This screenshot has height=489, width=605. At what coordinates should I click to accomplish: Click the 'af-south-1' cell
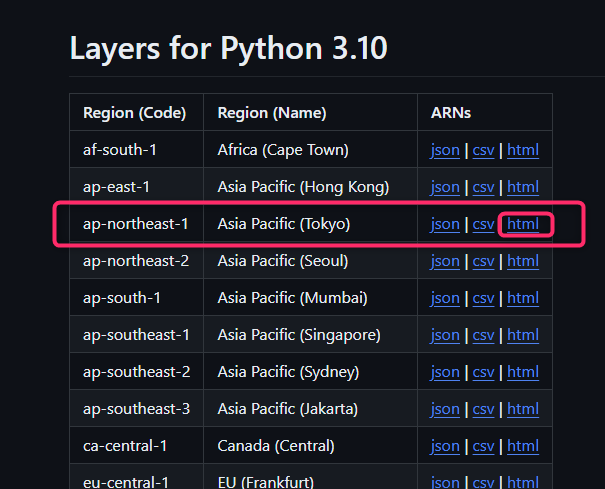(x=136, y=149)
